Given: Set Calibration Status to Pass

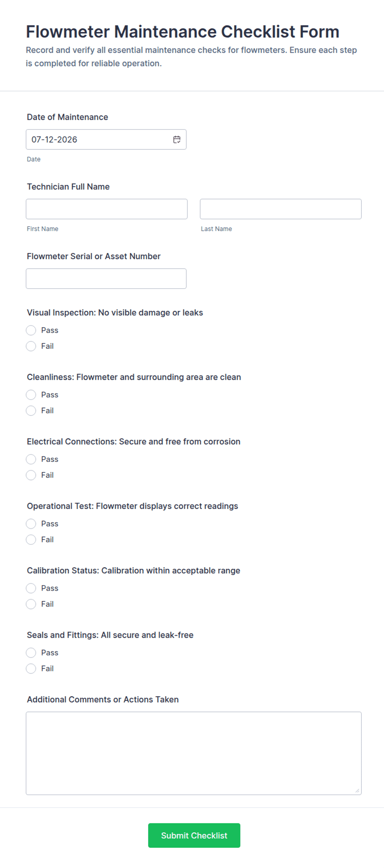Looking at the screenshot, I should click(31, 588).
